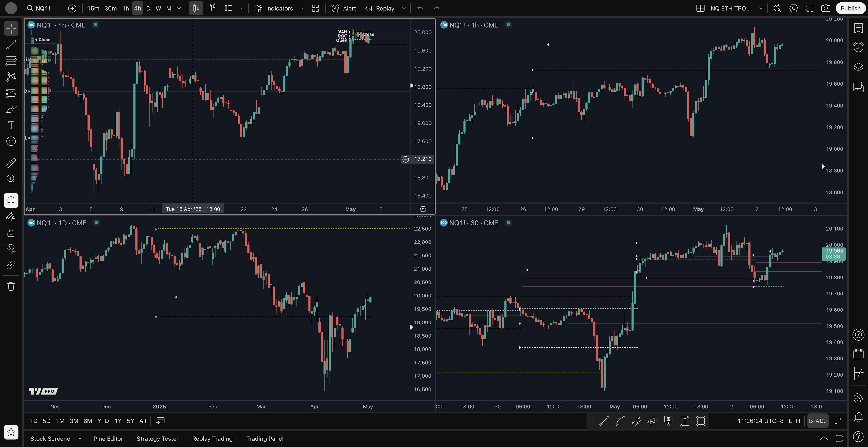Toggle the magnet mode icon

pos(11,201)
